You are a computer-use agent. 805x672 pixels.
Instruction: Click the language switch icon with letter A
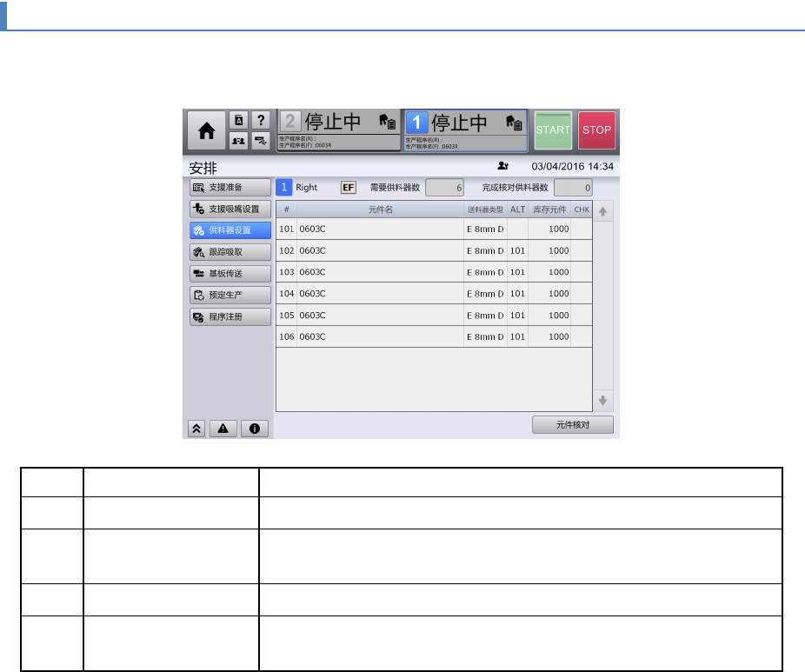(239, 120)
